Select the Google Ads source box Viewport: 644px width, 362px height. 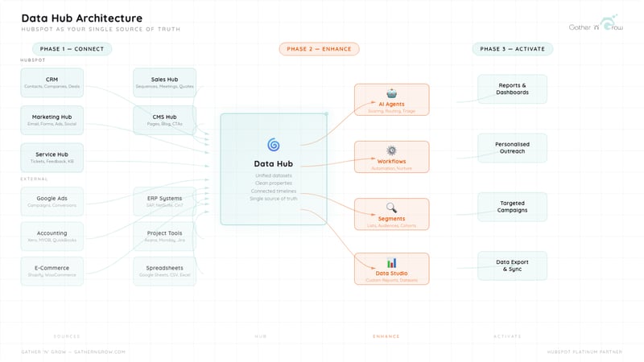52,201
